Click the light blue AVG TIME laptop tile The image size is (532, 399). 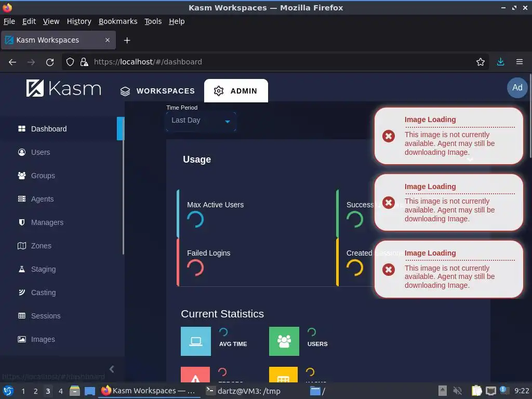coord(196,341)
